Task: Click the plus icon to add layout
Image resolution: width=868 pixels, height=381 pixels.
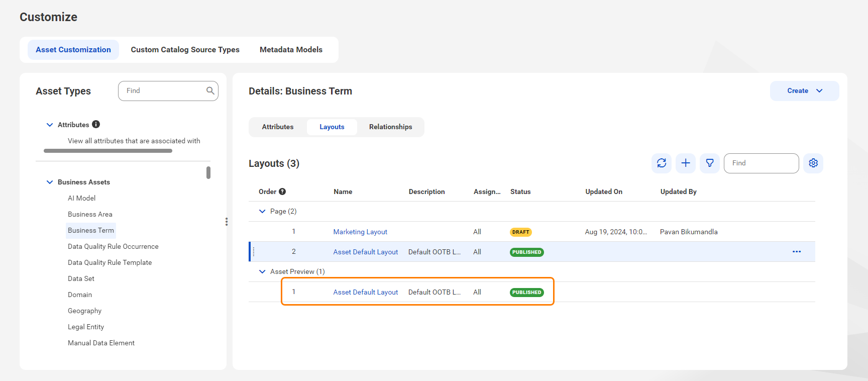Action: [x=686, y=163]
